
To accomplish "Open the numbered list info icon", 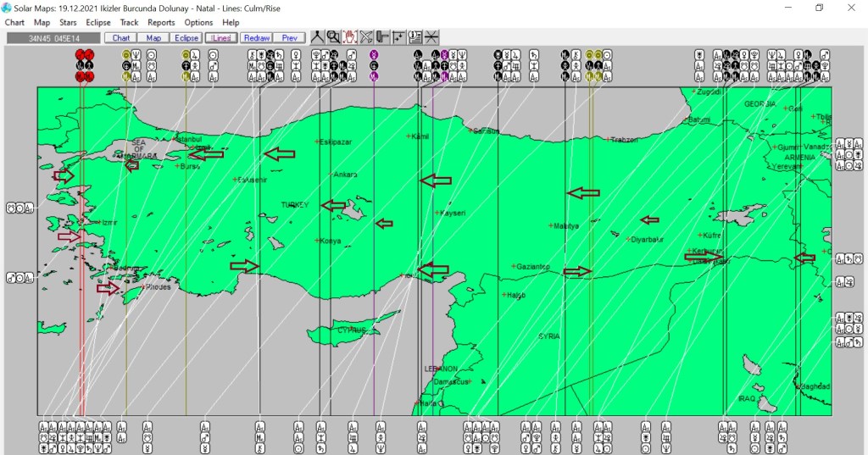I will tap(415, 37).
